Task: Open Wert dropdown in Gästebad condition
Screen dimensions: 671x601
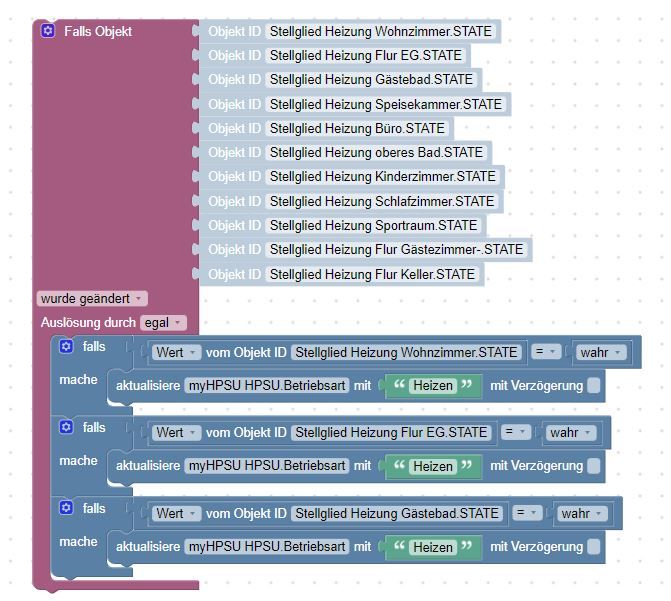Action: (x=176, y=513)
